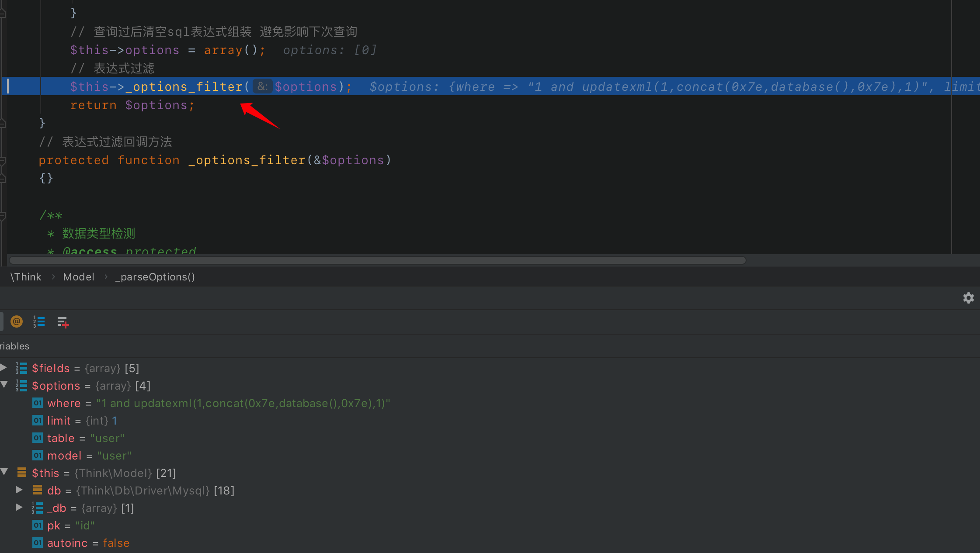Click the @ fully-qualified class names icon
This screenshot has height=553, width=980.
tap(17, 322)
